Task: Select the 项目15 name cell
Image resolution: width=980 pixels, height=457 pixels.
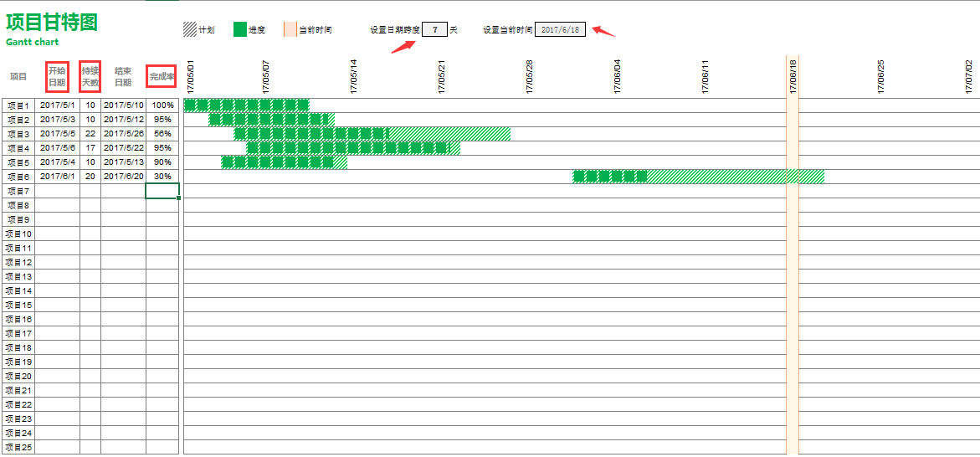Action: (18, 305)
